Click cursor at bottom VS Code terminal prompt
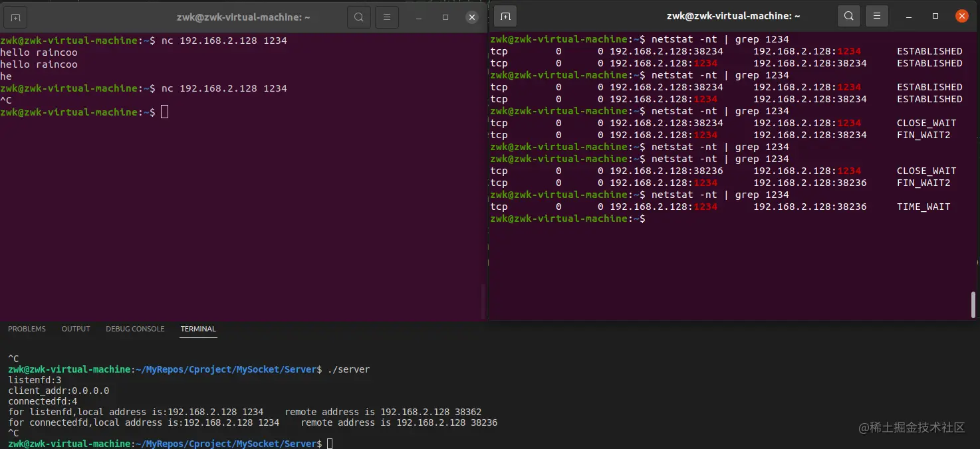The width and height of the screenshot is (980, 449). pyautogui.click(x=330, y=443)
